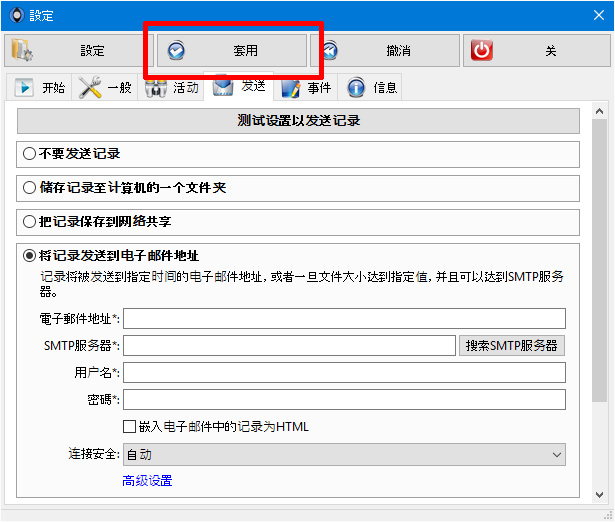Focus the 密碼 password field

click(344, 400)
